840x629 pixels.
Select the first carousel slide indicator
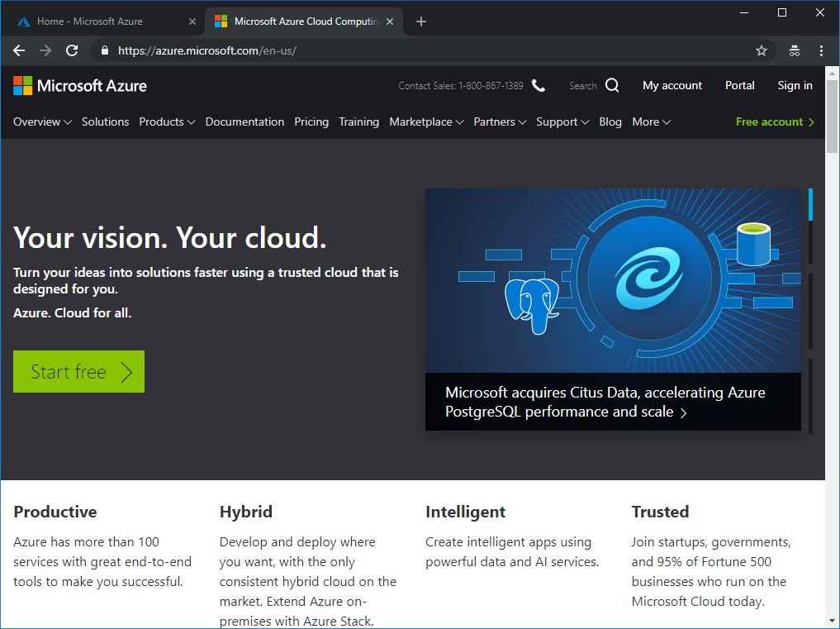coord(810,204)
